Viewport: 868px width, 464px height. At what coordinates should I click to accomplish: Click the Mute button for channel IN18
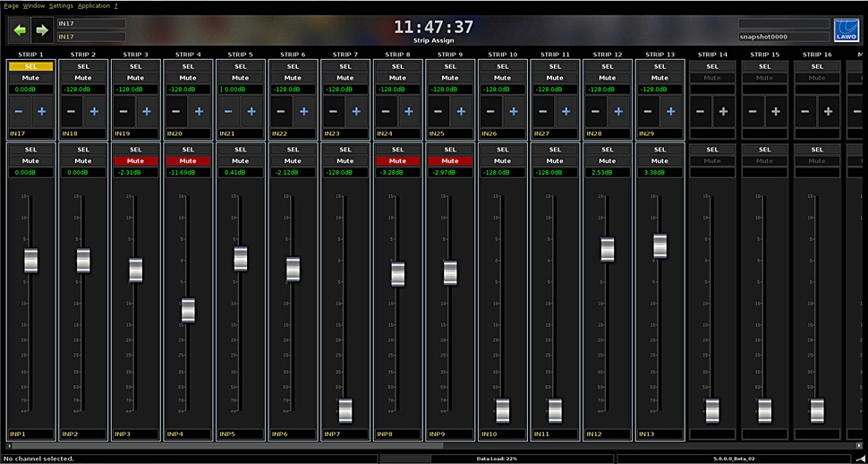(83, 78)
